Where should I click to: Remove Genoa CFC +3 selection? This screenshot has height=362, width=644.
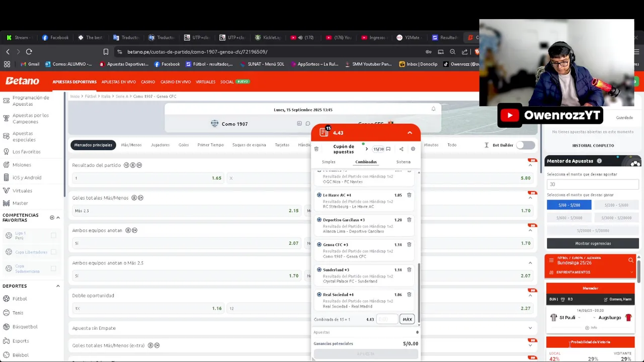pyautogui.click(x=409, y=244)
